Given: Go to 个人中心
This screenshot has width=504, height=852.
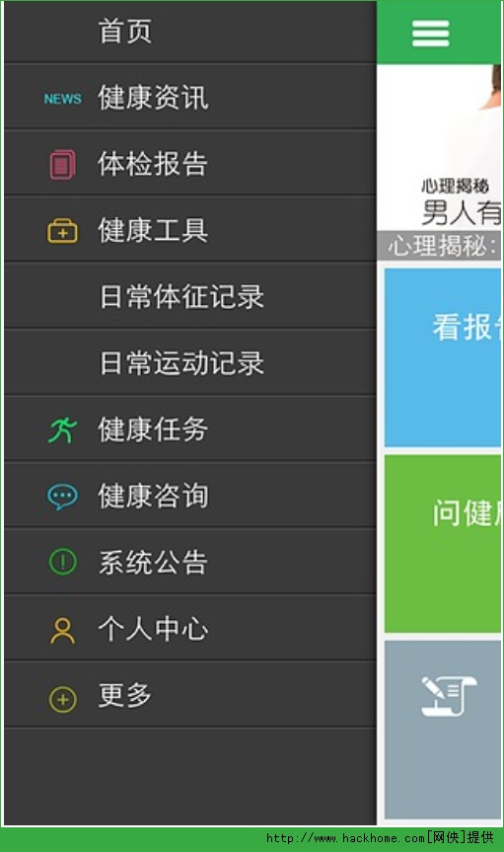Looking at the screenshot, I should pyautogui.click(x=190, y=629).
